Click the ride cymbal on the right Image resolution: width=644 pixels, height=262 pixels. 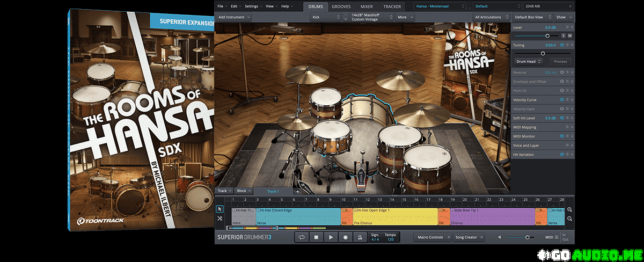pos(424,115)
